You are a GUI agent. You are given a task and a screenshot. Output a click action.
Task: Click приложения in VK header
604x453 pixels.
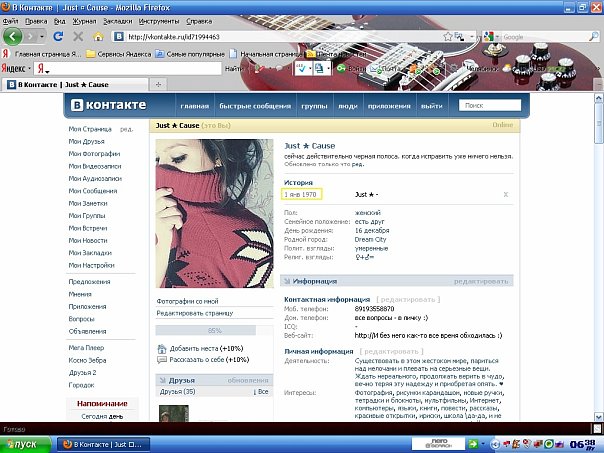pos(389,106)
